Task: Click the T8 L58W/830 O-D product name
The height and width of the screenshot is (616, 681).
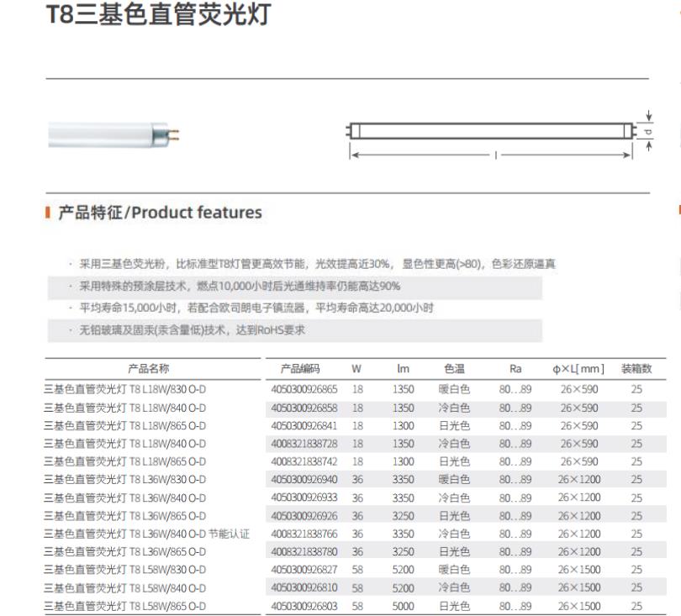Action: (124, 570)
